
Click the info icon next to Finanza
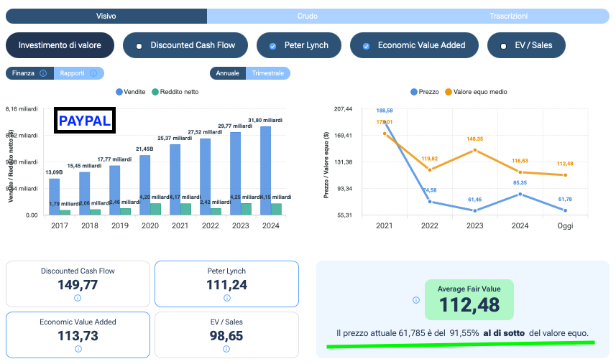tap(43, 73)
